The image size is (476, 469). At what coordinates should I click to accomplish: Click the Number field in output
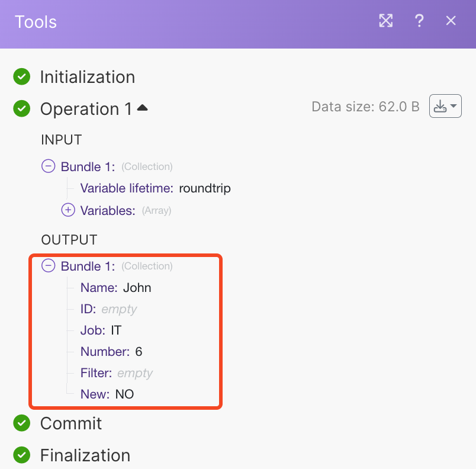pyautogui.click(x=105, y=352)
